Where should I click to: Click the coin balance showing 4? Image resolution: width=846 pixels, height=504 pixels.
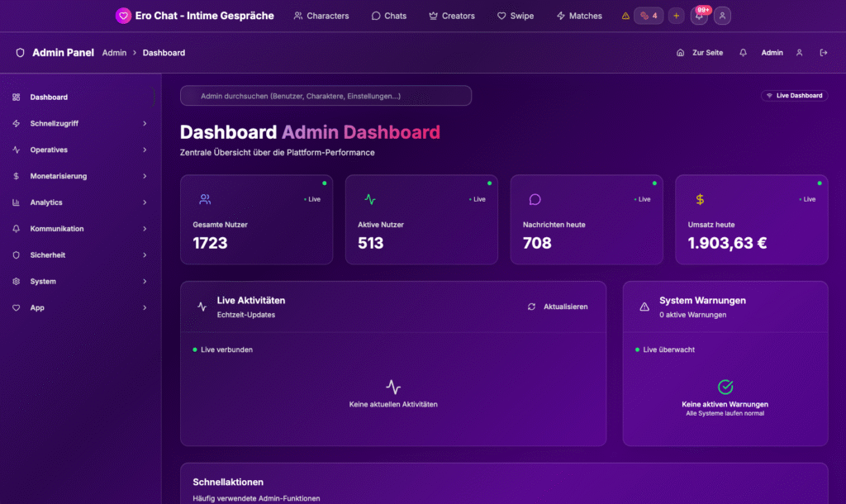(x=649, y=16)
